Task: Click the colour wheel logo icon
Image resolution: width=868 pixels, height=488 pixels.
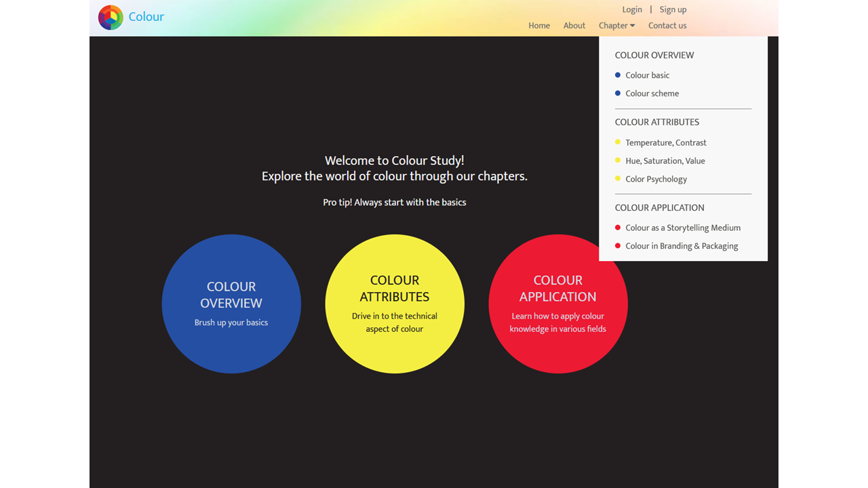Action: click(111, 18)
